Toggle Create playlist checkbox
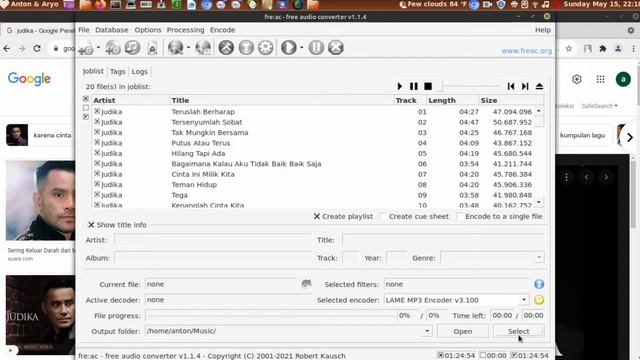Image resolution: width=640 pixels, height=360 pixels. (317, 216)
